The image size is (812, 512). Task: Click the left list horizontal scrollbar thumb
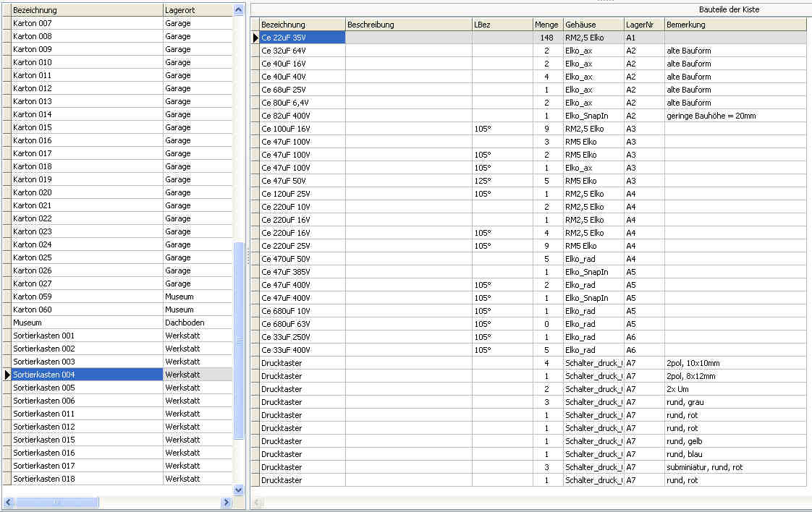coord(56,502)
